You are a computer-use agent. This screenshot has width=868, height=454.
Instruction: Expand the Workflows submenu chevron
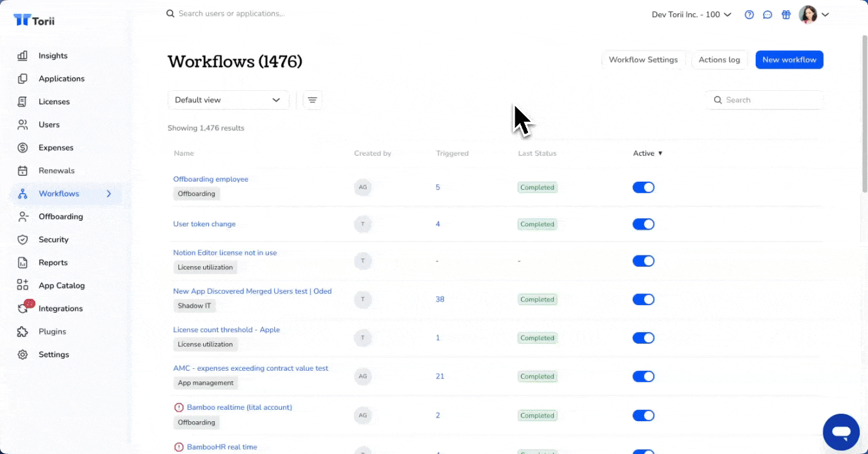108,194
